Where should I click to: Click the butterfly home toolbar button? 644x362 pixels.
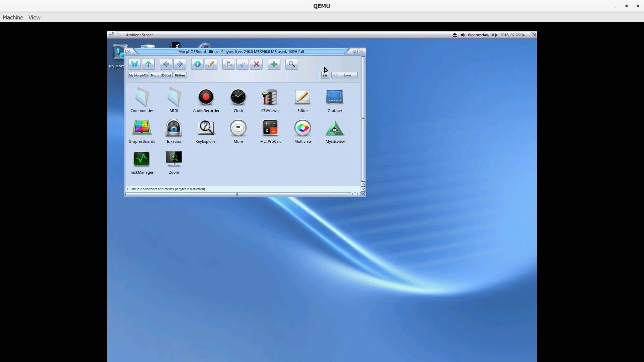point(135,64)
